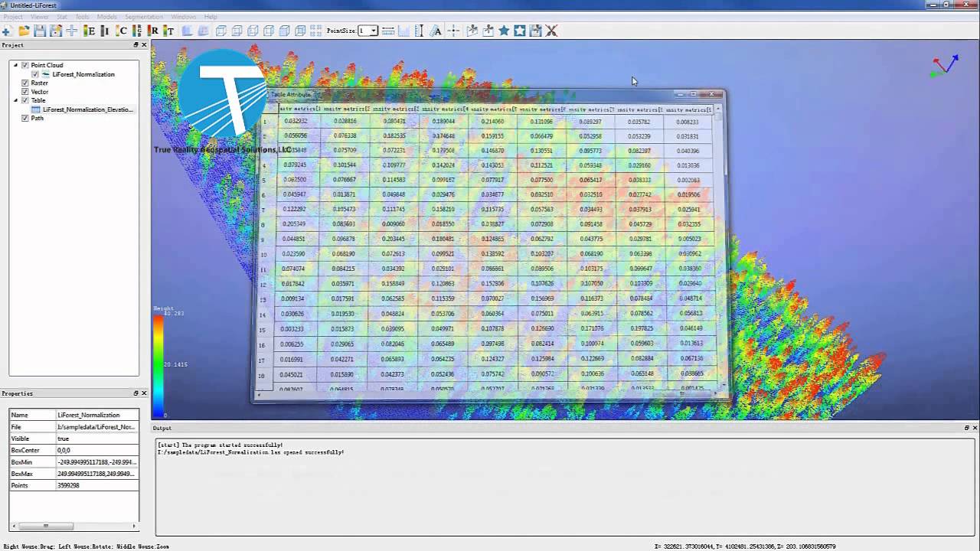Click the fourth wireframe cube view icon

(269, 31)
